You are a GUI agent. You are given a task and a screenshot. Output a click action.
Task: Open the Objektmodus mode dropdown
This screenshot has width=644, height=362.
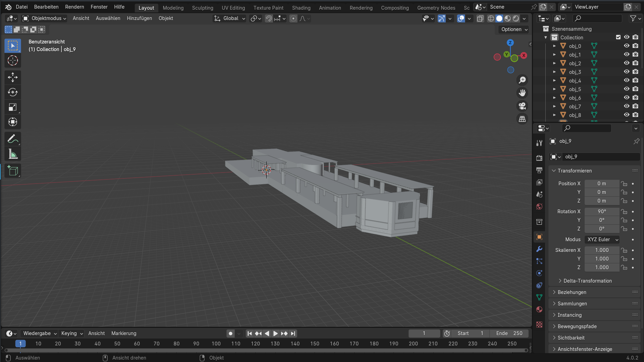[x=44, y=18]
